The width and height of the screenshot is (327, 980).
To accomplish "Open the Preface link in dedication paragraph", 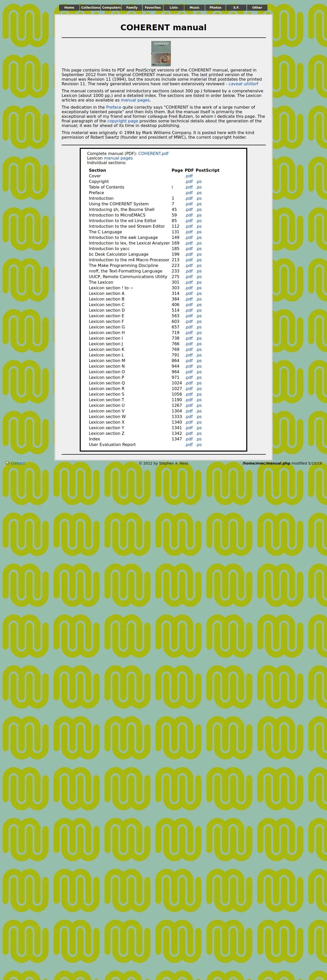I will coord(113,107).
